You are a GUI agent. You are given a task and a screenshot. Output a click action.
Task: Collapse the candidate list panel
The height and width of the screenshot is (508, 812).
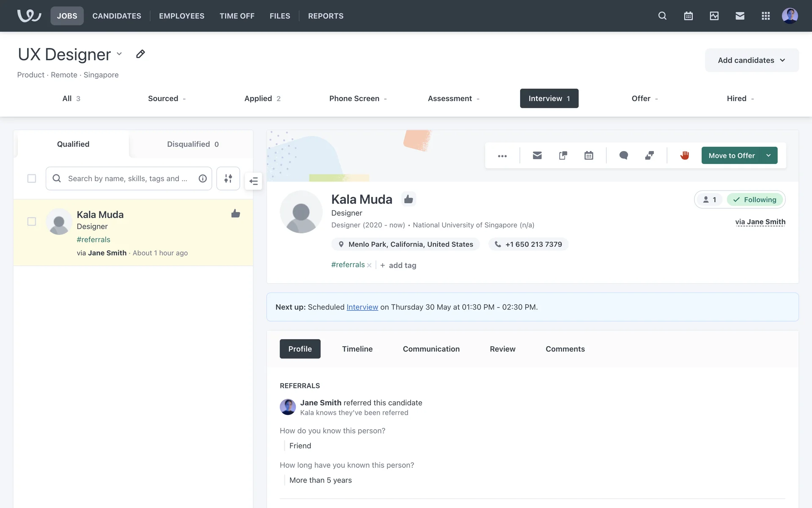(253, 181)
